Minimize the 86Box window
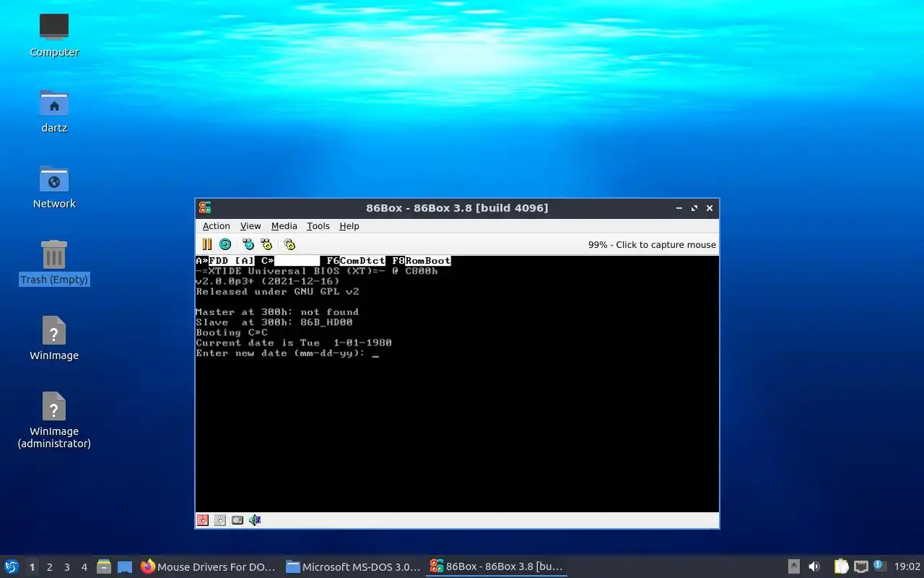The height and width of the screenshot is (578, 924). (x=679, y=208)
